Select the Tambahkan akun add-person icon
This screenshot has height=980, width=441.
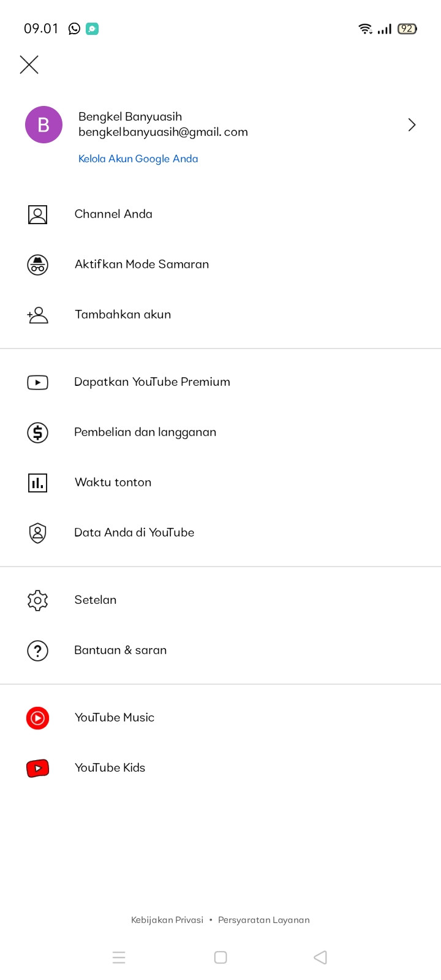click(37, 315)
